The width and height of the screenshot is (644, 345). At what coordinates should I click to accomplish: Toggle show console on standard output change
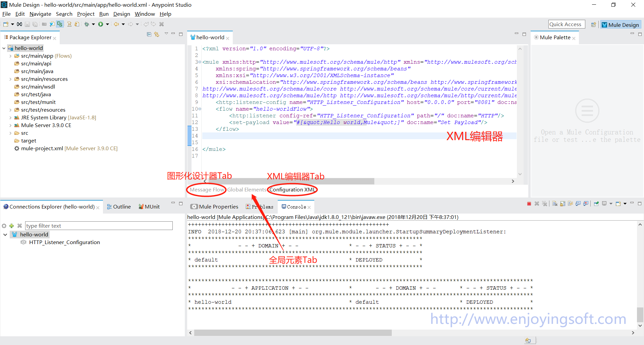(578, 204)
